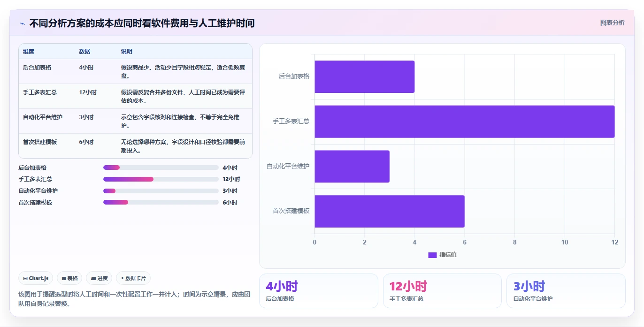Toggle the 指标值 legend item
This screenshot has width=644, height=327.
pos(442,255)
